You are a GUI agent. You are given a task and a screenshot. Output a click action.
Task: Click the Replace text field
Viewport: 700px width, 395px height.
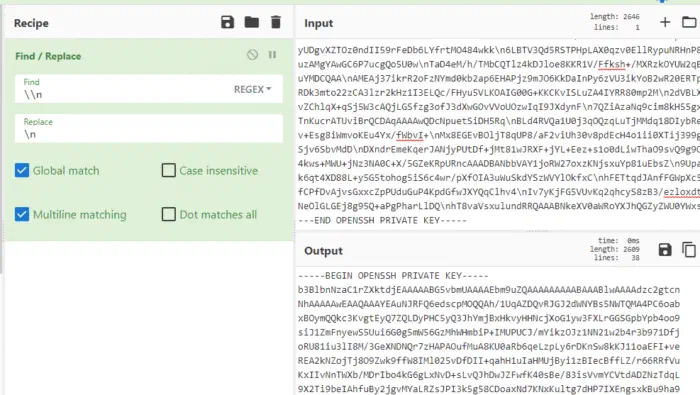point(149,129)
